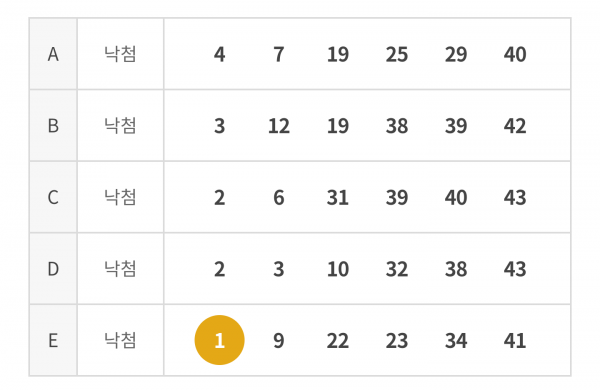Select the row A label cell
This screenshot has width=600, height=390.
[x=53, y=54]
